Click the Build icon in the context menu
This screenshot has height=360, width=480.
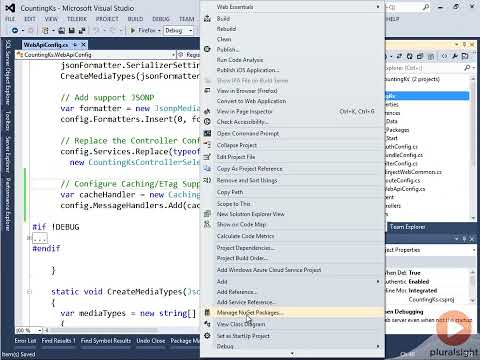(207, 19)
